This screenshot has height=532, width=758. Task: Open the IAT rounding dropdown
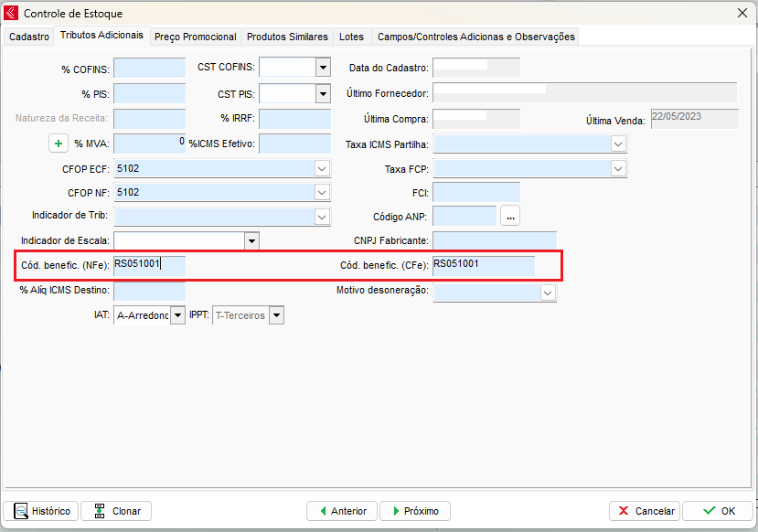(176, 315)
